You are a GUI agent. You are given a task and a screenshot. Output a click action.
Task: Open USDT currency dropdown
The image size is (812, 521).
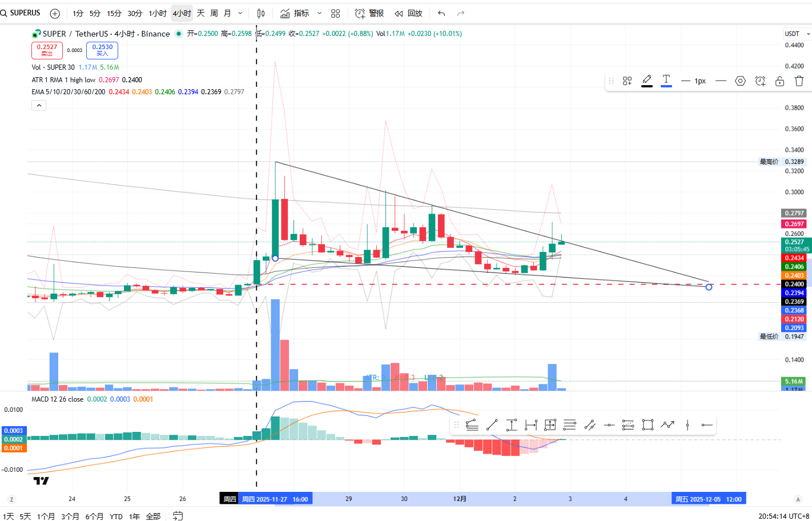coord(797,34)
